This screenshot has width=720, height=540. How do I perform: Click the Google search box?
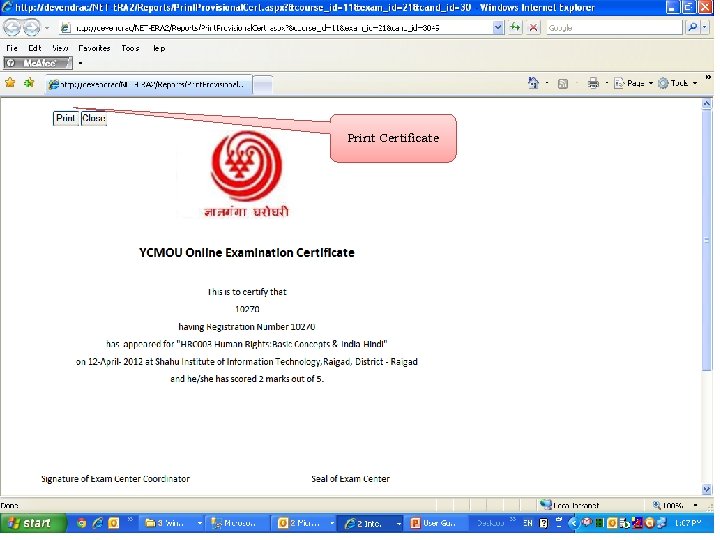(614, 28)
